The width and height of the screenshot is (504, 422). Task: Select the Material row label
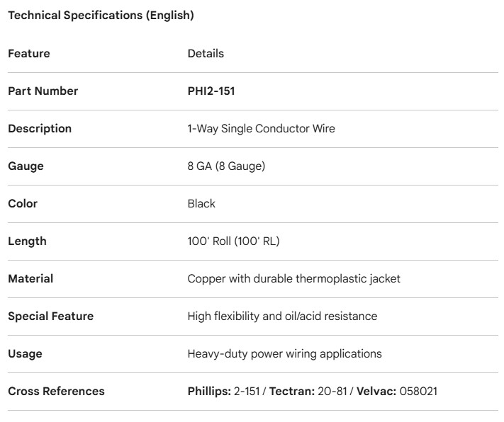[x=30, y=279]
